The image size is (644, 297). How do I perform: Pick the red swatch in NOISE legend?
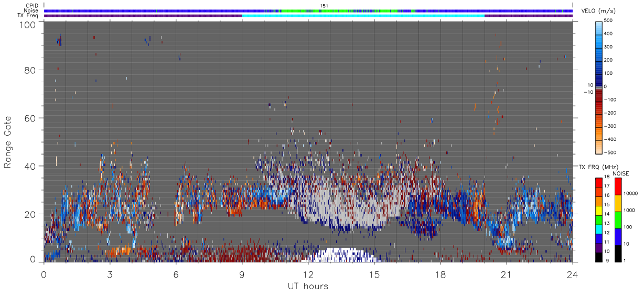pyautogui.click(x=617, y=186)
